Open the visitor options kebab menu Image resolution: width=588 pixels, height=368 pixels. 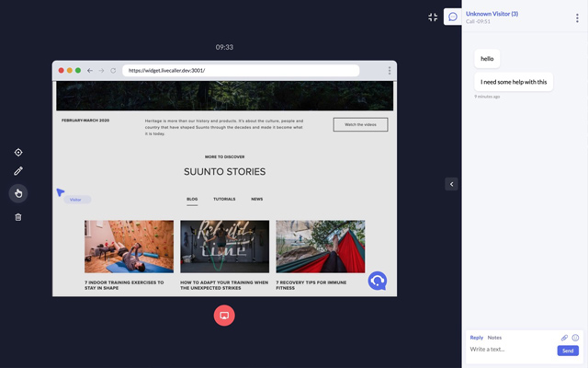point(577,17)
